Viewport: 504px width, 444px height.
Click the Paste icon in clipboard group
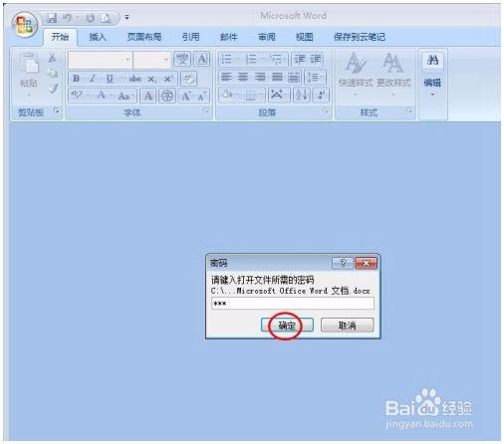(29, 70)
